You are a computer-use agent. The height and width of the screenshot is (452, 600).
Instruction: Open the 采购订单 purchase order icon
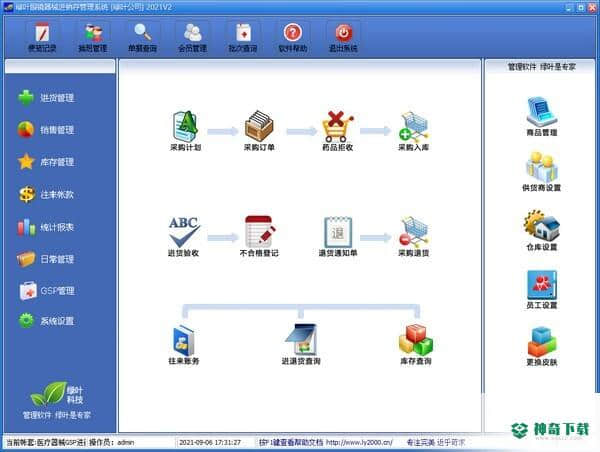259,131
